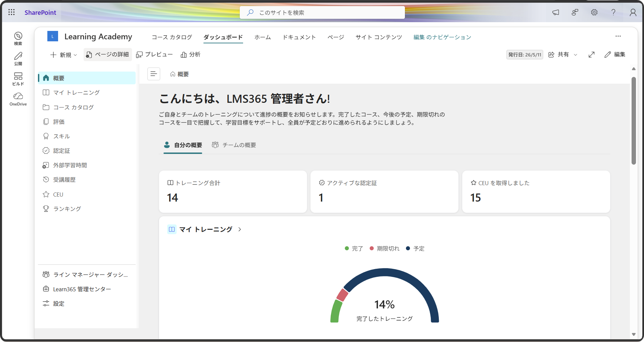The image size is (644, 342).
Task: Open the three-dot more navigation menu
Action: (x=618, y=36)
